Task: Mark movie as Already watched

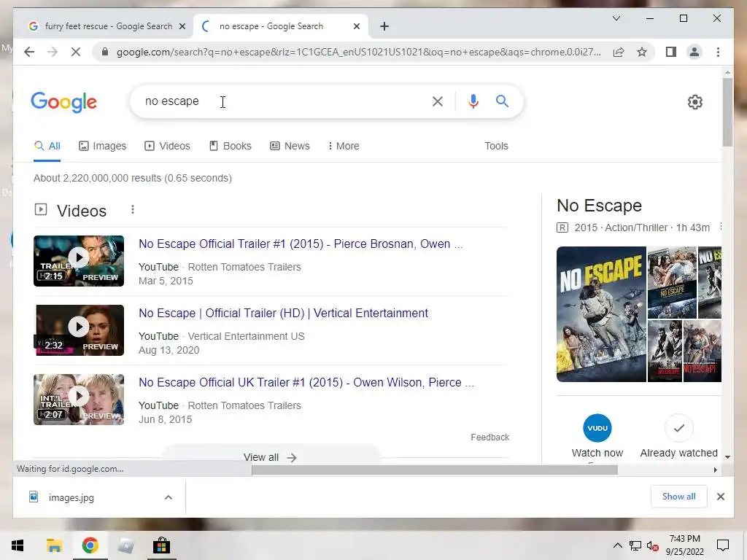Action: pos(679,428)
